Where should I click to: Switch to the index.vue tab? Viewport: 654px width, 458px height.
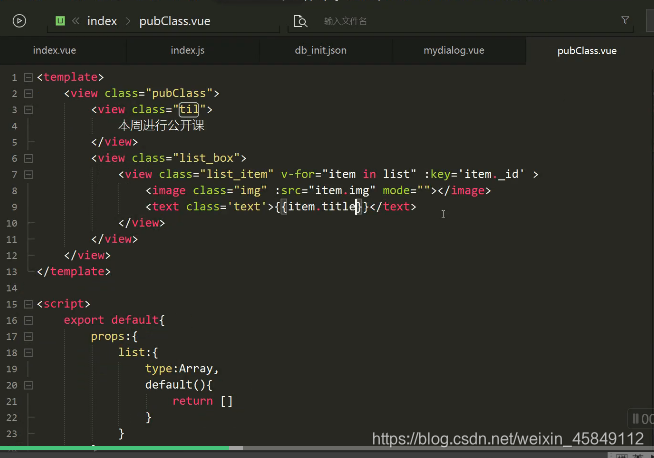(55, 50)
